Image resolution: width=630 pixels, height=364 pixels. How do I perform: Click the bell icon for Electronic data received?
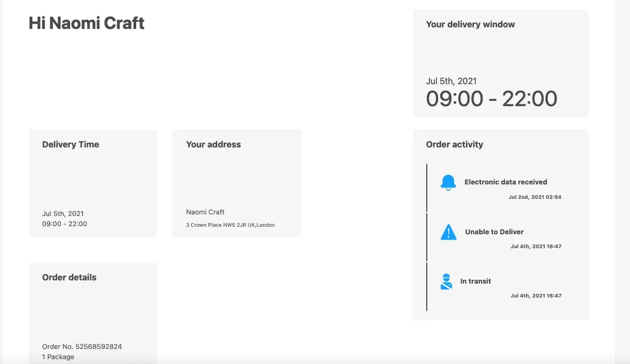click(448, 182)
